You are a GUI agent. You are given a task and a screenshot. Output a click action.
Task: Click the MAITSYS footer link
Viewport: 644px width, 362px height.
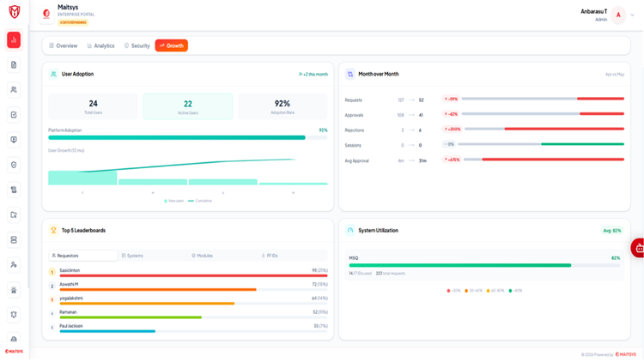(625, 354)
